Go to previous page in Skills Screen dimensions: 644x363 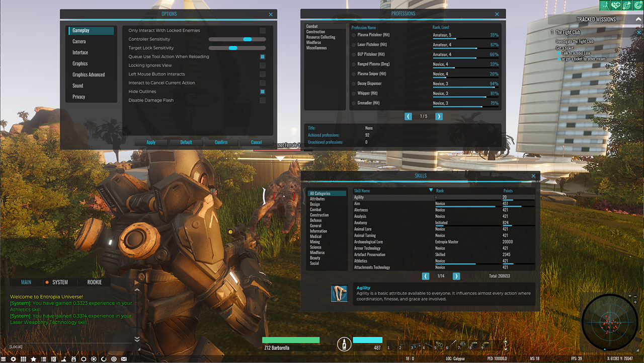(x=426, y=276)
